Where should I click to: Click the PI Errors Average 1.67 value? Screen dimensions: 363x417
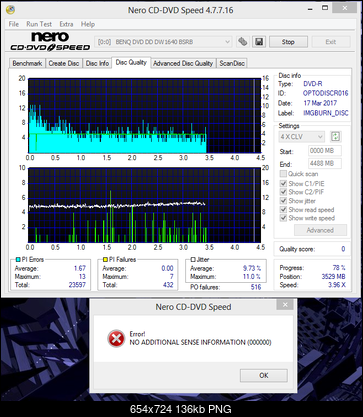click(80, 268)
